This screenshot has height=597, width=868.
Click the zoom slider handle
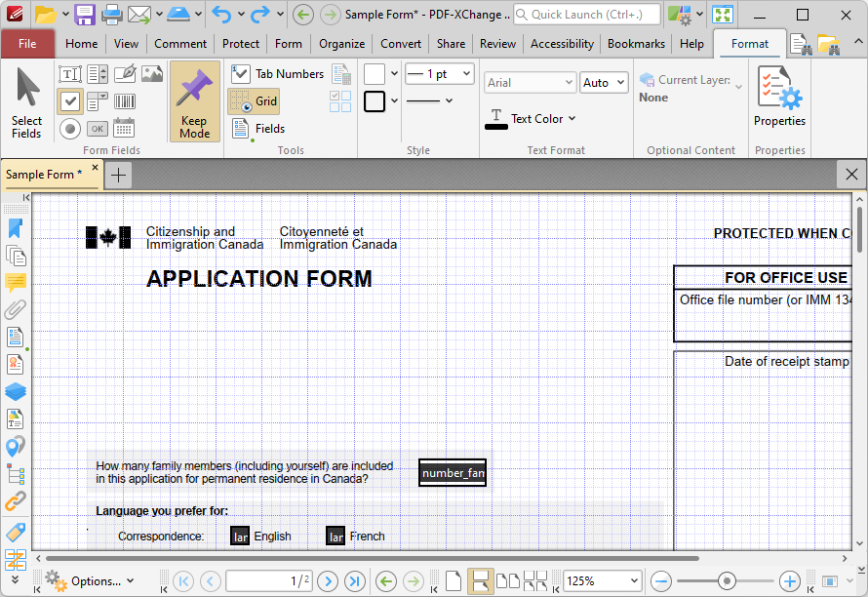pyautogui.click(x=727, y=581)
